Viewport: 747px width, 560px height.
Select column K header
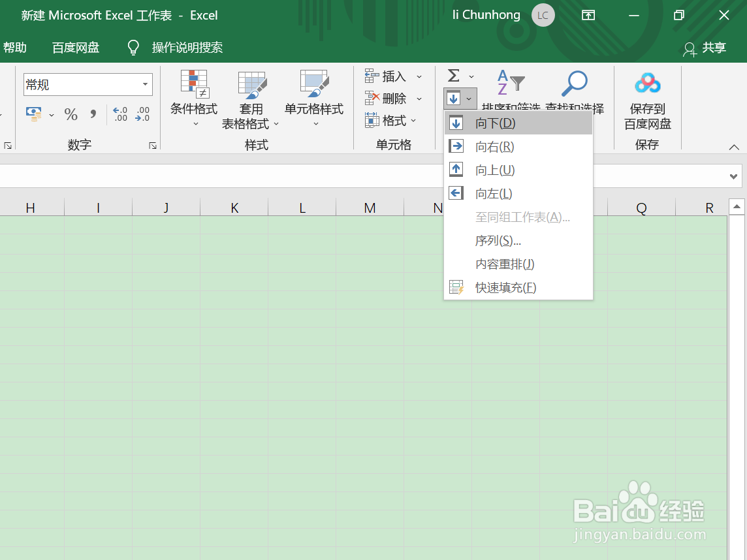[x=234, y=208]
